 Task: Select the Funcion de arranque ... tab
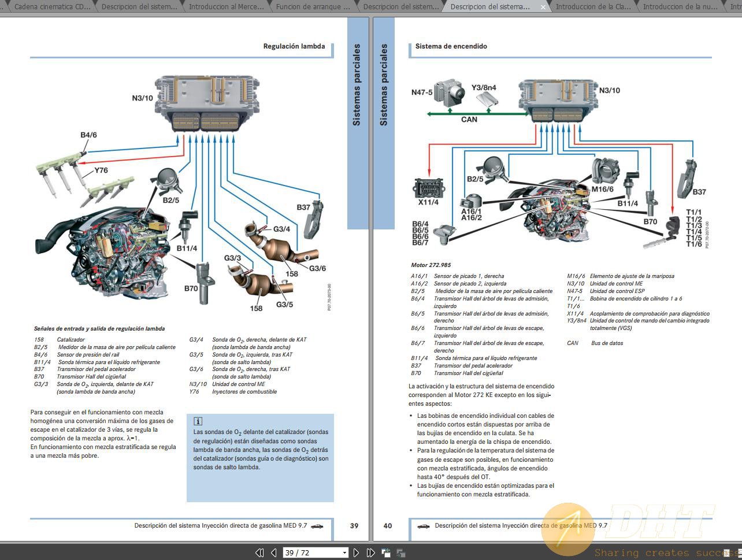pos(313,7)
